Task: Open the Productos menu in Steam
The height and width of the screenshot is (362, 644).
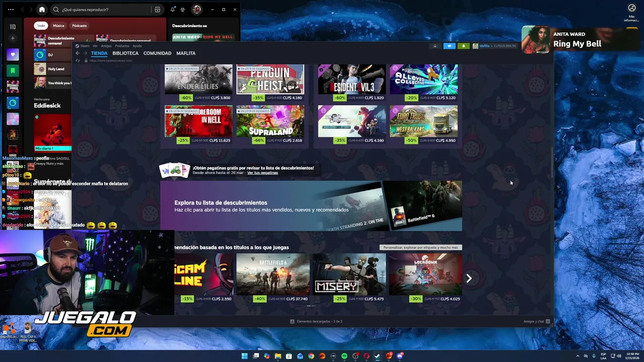Action: pyautogui.click(x=122, y=46)
